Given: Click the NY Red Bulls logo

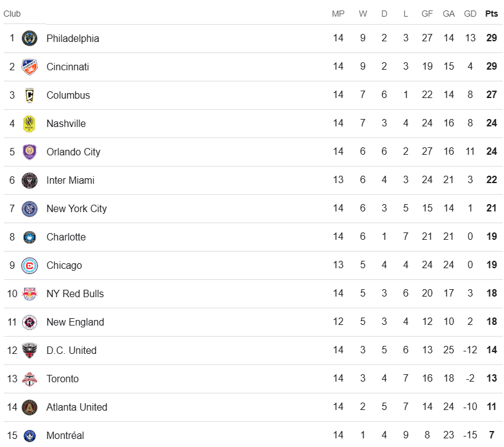Looking at the screenshot, I should point(30,293).
